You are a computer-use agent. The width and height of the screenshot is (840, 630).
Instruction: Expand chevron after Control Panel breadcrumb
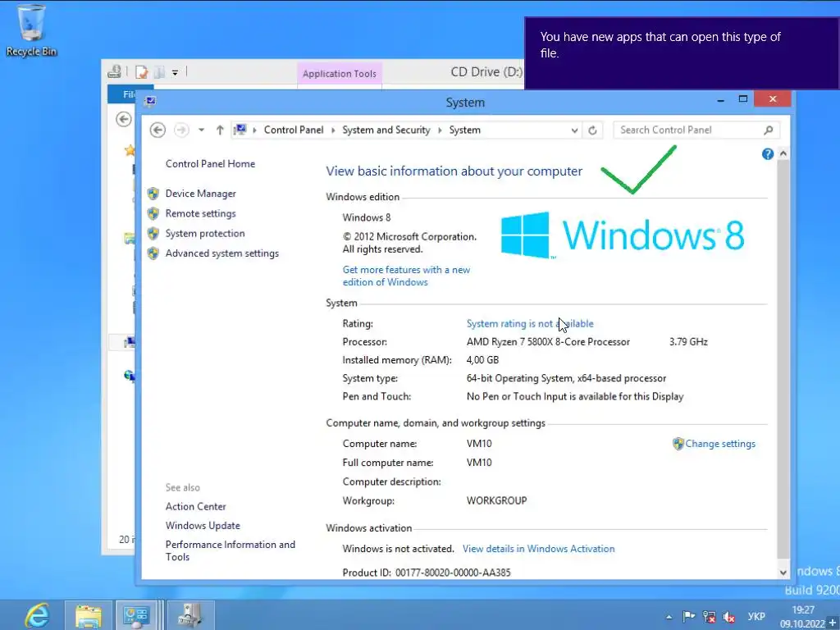(333, 130)
